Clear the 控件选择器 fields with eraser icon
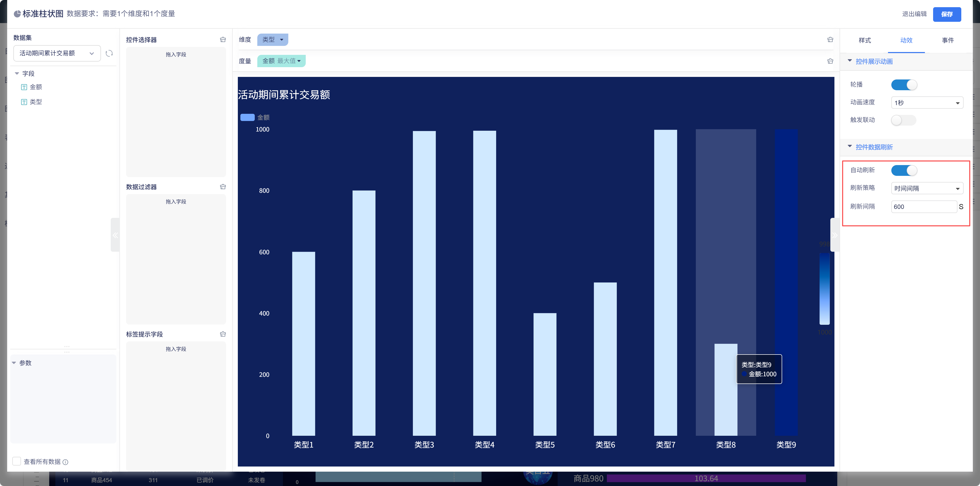This screenshot has width=980, height=486. pyautogui.click(x=223, y=39)
